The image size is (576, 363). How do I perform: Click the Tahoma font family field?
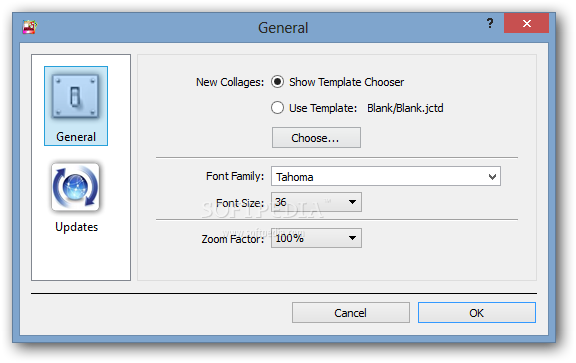[386, 177]
